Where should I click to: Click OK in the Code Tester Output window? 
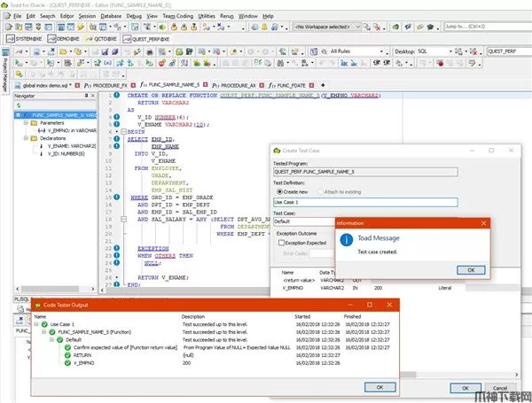click(x=380, y=386)
